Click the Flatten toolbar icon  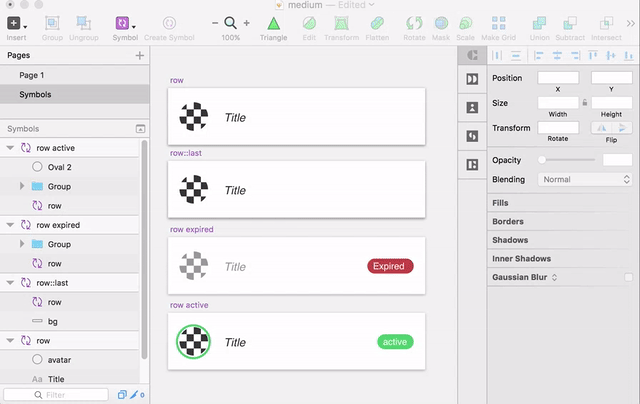tap(377, 23)
